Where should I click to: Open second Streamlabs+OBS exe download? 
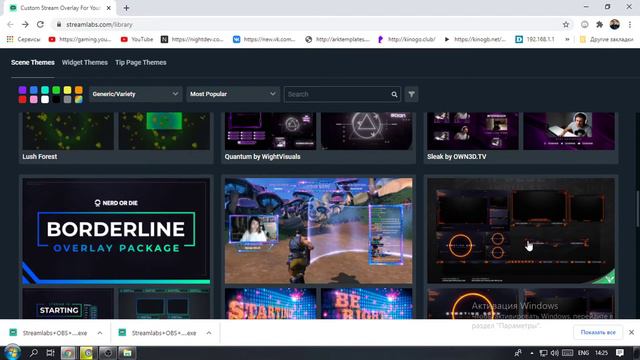point(158,333)
